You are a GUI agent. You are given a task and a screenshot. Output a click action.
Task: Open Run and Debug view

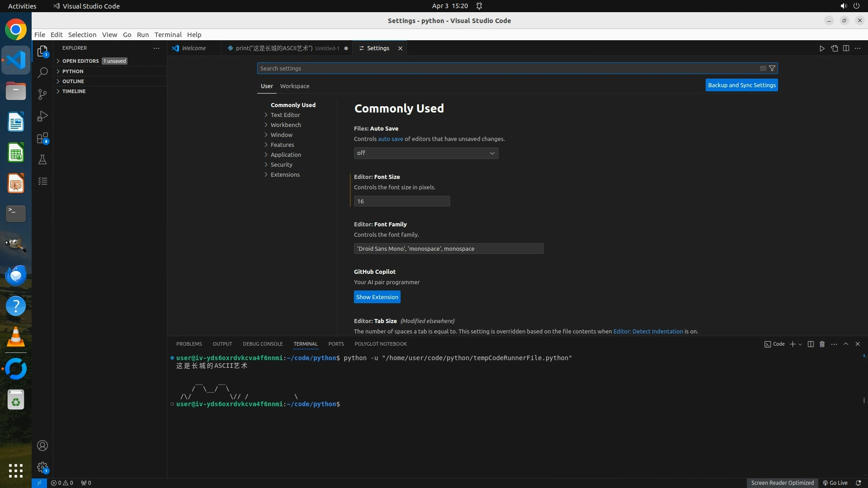[x=42, y=116]
